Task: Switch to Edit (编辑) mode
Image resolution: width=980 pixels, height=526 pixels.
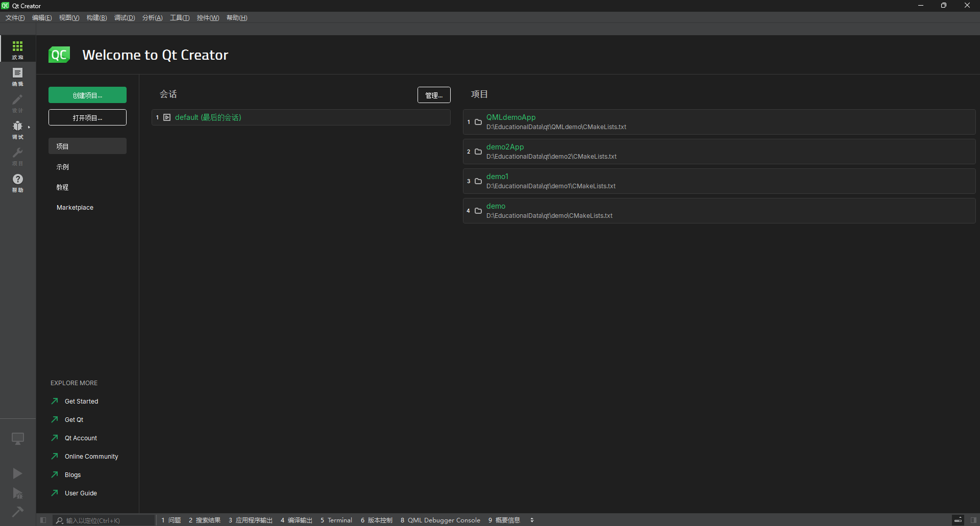Action: 18,76
